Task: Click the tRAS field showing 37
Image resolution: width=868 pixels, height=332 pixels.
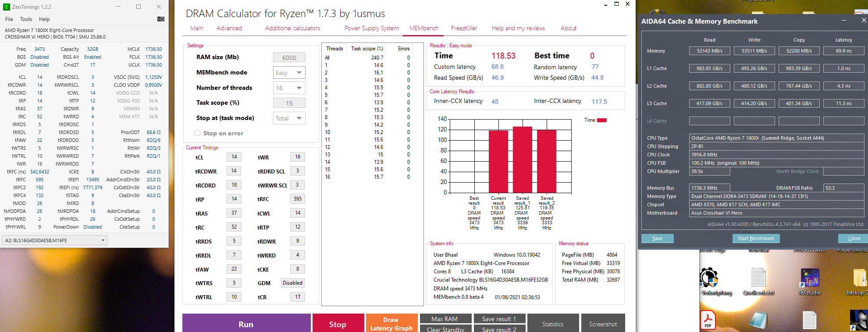Action: coord(234,213)
